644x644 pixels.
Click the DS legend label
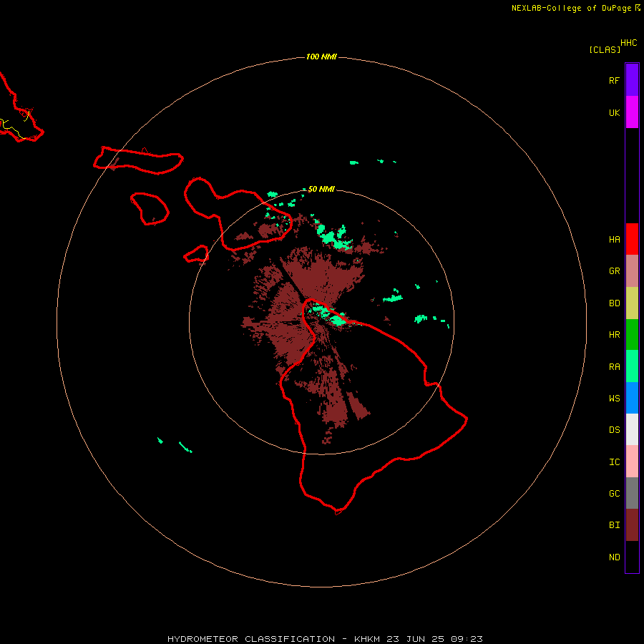click(614, 430)
